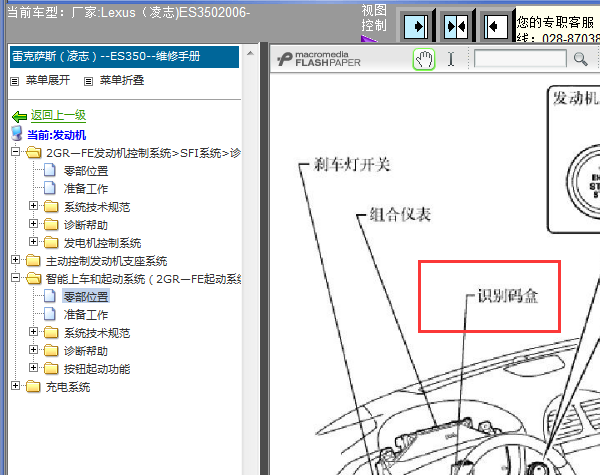The image size is (600, 475).
Task: Click the first 零部位置 page icon under SFI系统
Action: [x=50, y=170]
